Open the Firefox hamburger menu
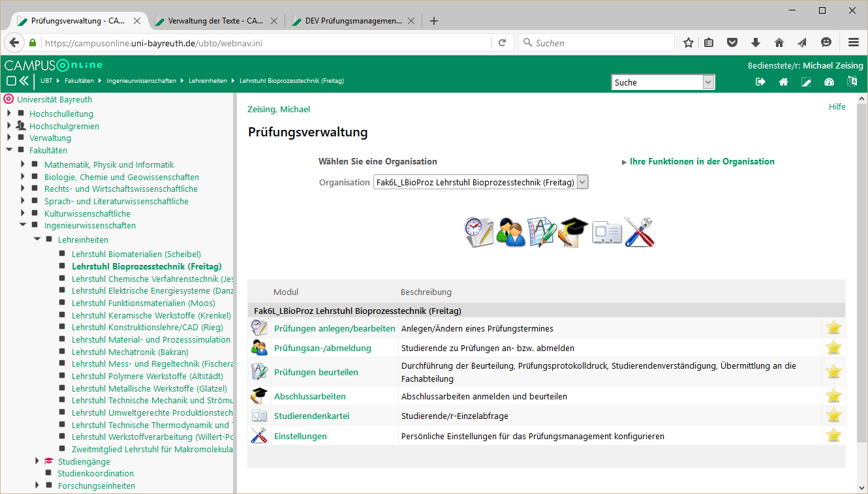Screen dimensions: 868x494 click(x=854, y=42)
